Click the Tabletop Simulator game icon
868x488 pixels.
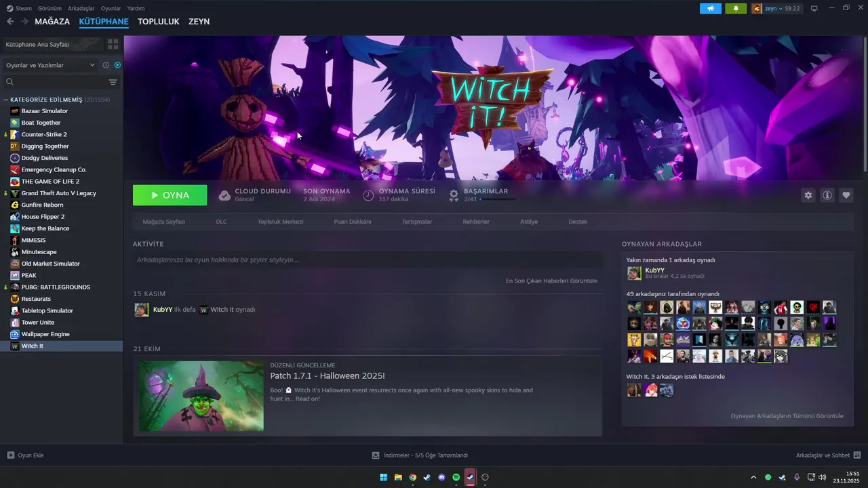[x=15, y=310]
